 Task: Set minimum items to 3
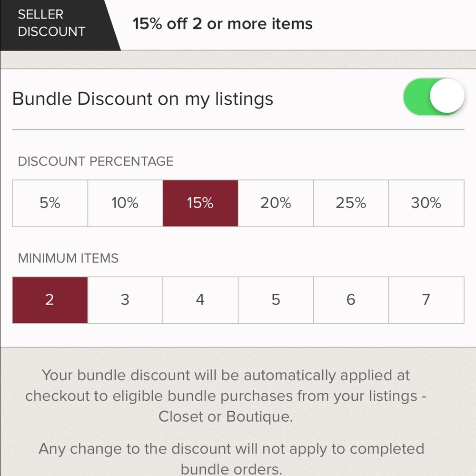pos(125,300)
